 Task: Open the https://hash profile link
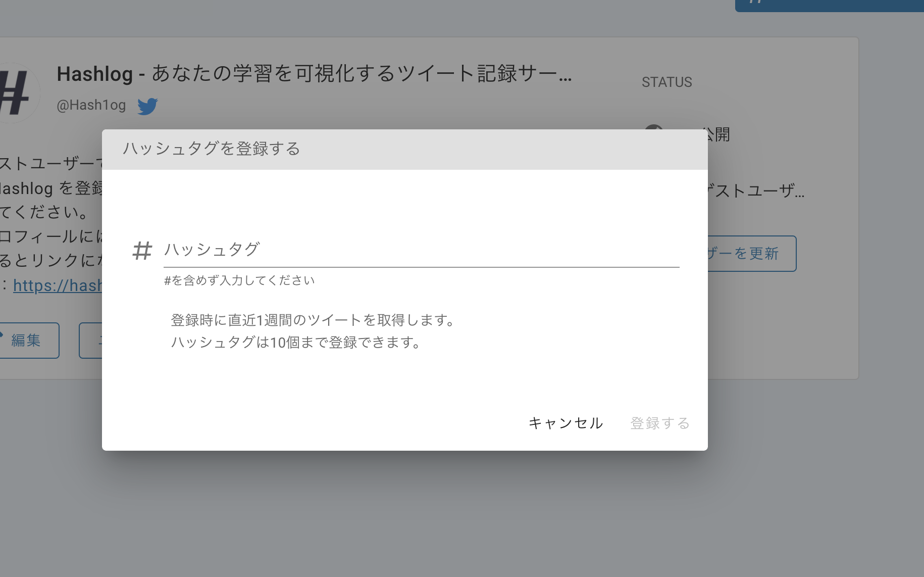coord(58,285)
